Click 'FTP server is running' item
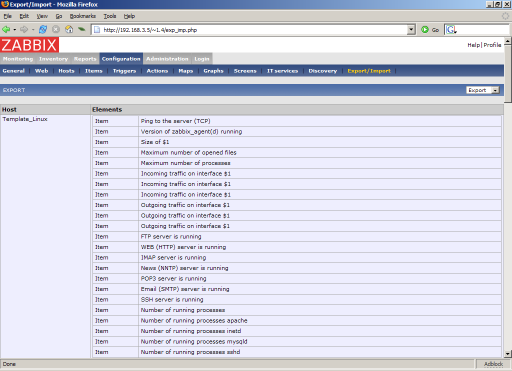512x371 pixels. (x=171, y=237)
